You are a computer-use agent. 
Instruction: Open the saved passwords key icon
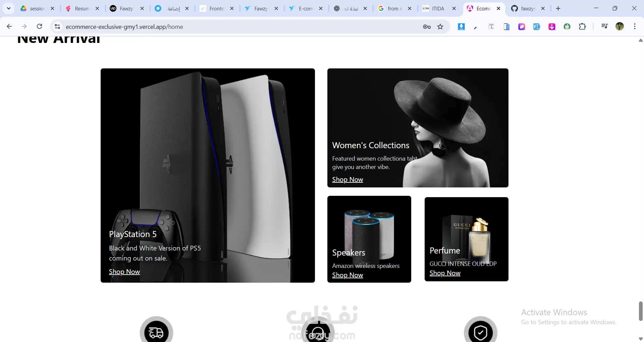(427, 26)
